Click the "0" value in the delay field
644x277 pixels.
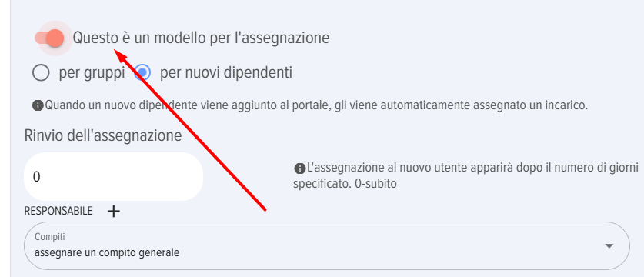[37, 177]
